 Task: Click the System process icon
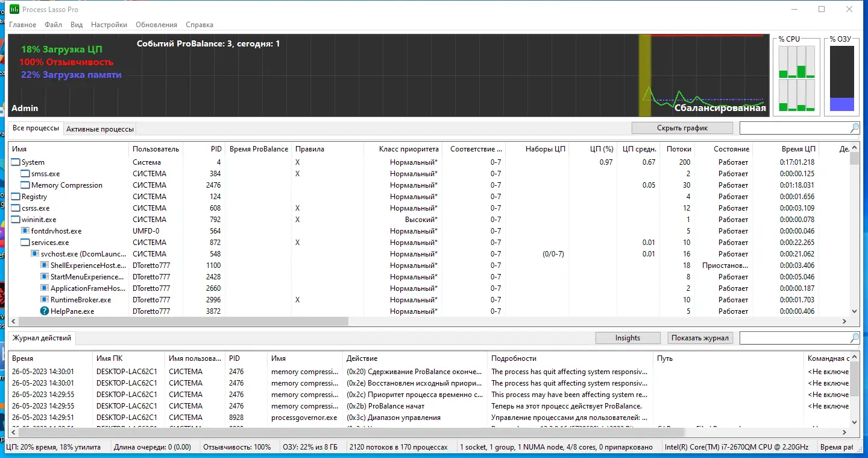pos(14,162)
